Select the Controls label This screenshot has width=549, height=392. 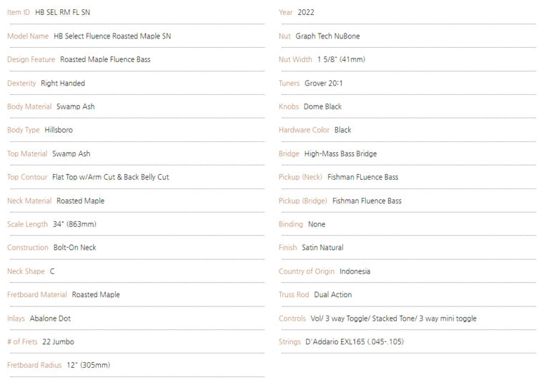[x=292, y=318]
